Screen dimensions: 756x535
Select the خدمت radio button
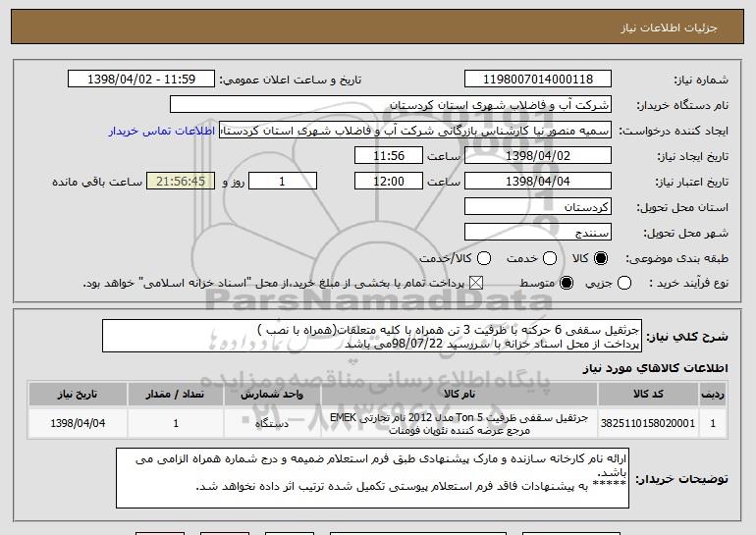550,258
